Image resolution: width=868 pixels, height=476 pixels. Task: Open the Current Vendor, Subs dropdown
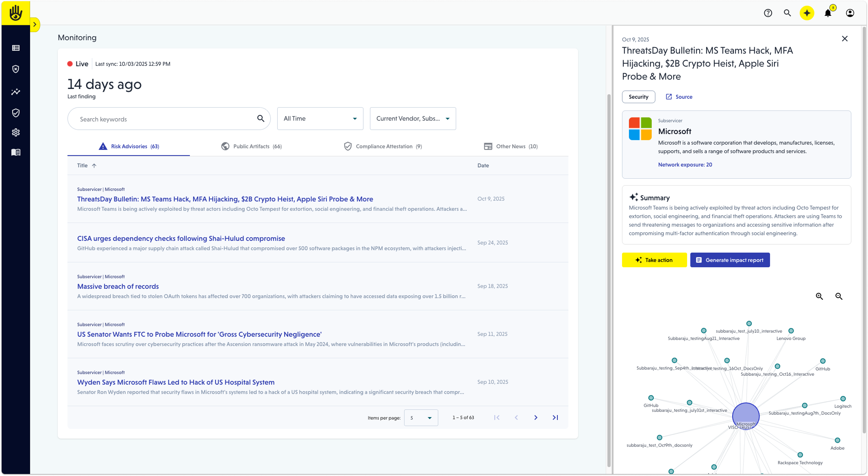point(412,118)
